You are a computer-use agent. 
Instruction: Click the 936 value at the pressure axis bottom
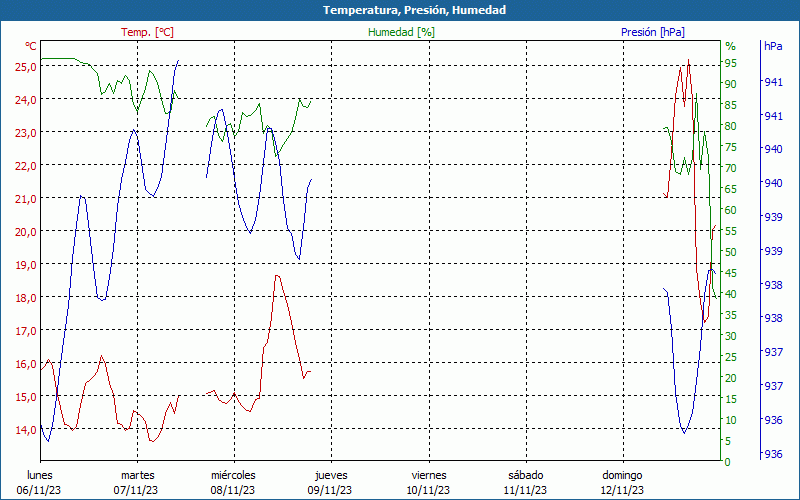(x=773, y=454)
